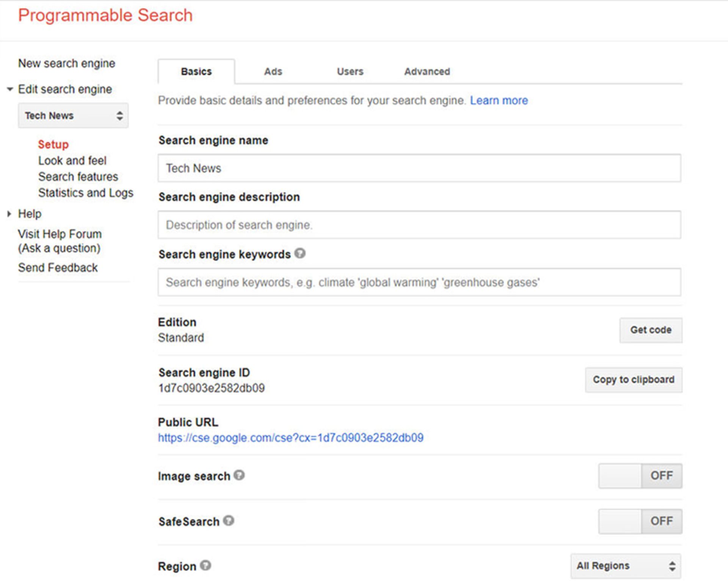Click the Image search help icon
728x581 pixels.
coord(239,475)
